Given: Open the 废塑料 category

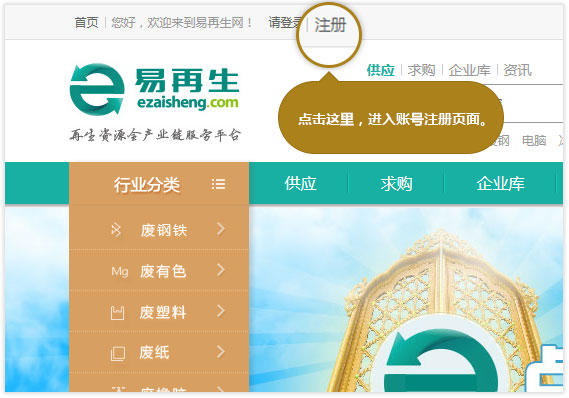Looking at the screenshot, I should click(x=163, y=312).
